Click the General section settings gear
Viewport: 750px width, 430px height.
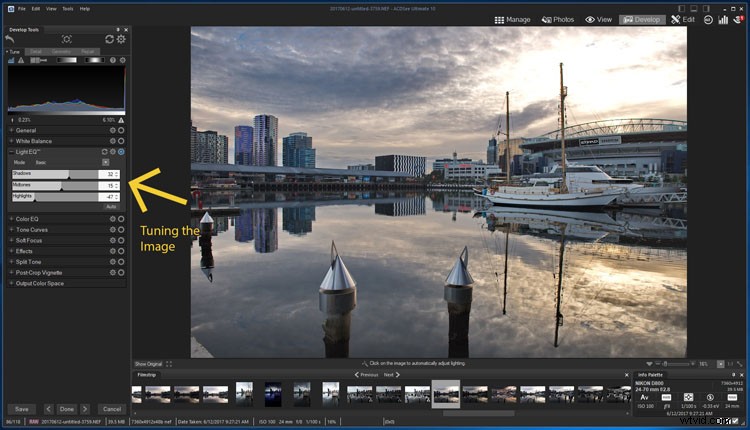click(x=113, y=130)
